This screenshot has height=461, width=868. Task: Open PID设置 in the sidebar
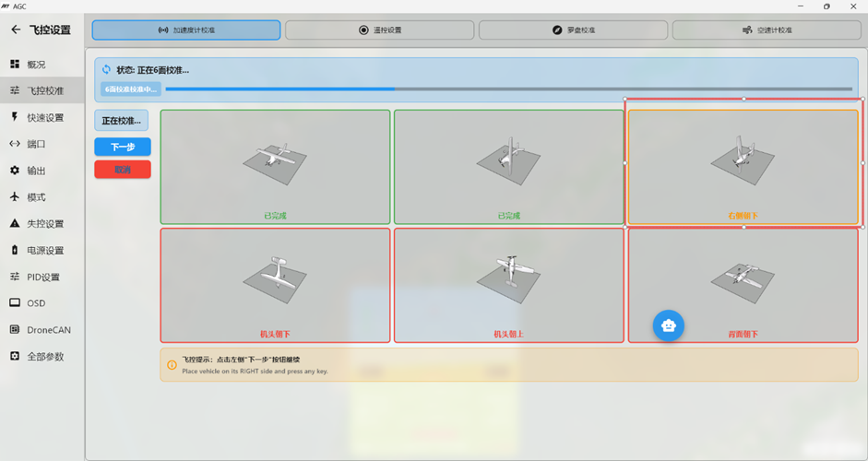(42, 277)
